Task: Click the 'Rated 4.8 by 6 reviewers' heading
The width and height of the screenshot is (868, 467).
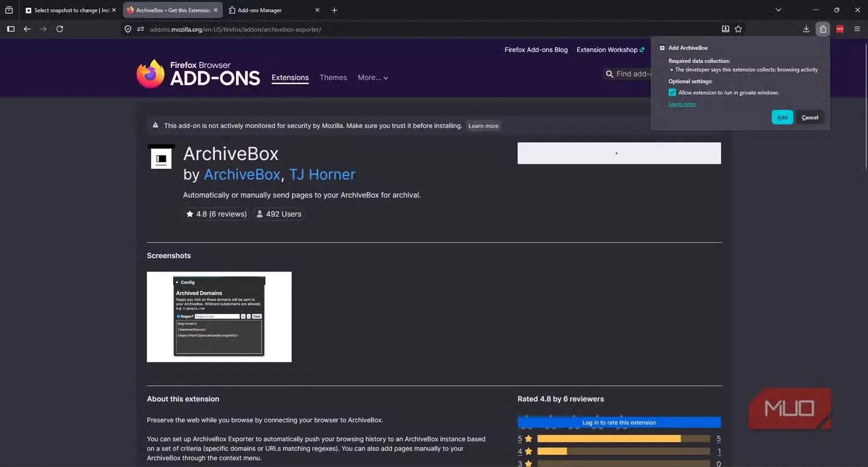Action: [x=561, y=399]
